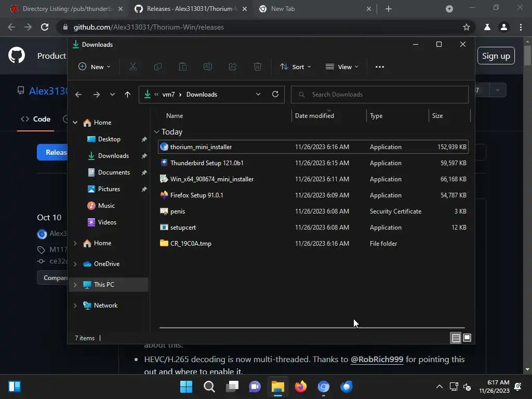Open Windows Start menu

point(187,387)
